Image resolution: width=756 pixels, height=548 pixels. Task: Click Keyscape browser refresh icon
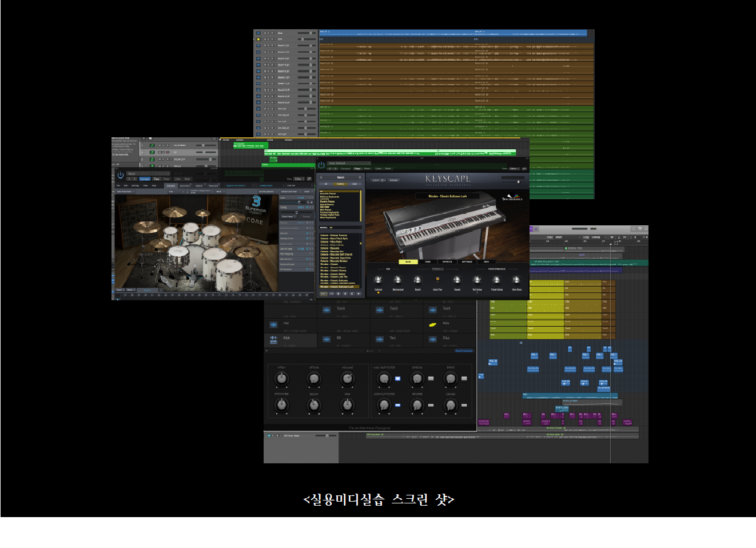pos(352,293)
